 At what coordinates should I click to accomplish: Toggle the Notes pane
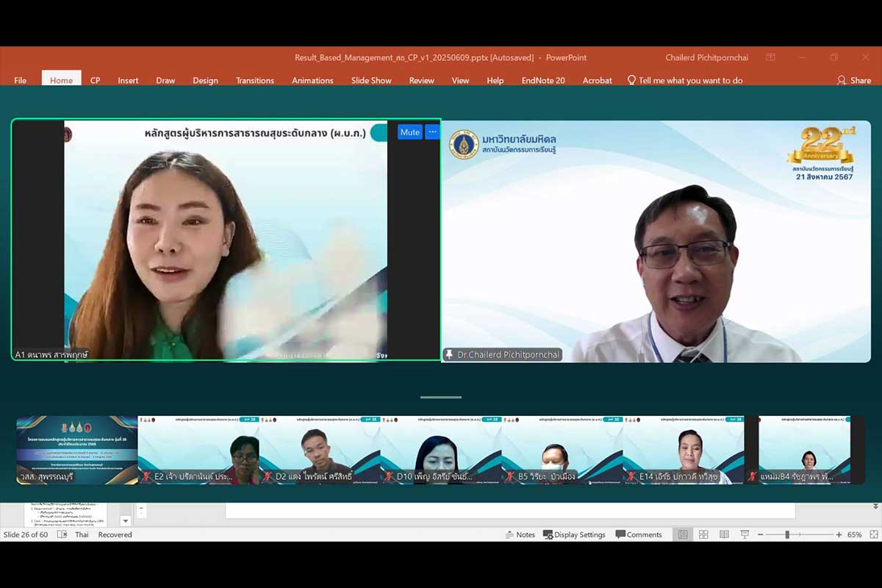pyautogui.click(x=520, y=534)
